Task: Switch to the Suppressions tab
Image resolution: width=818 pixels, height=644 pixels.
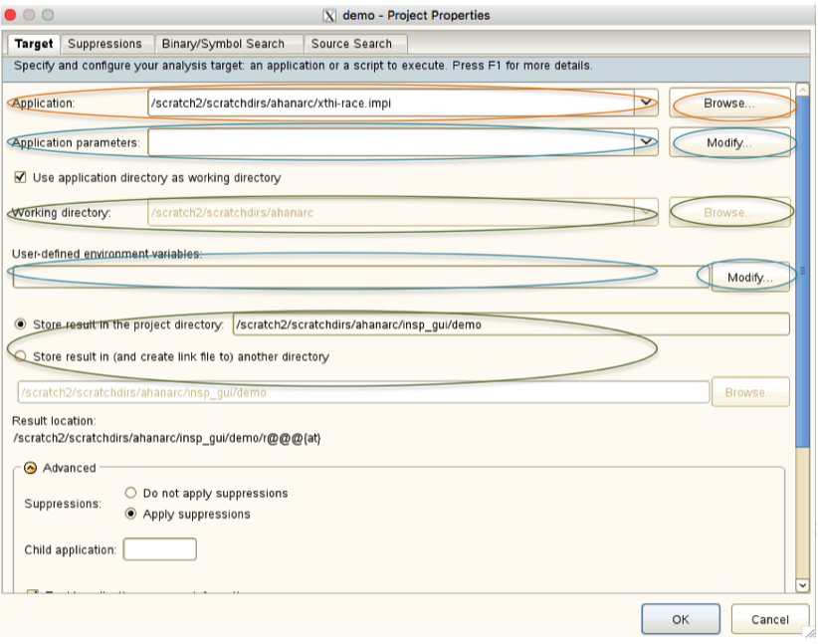Action: pos(105,44)
